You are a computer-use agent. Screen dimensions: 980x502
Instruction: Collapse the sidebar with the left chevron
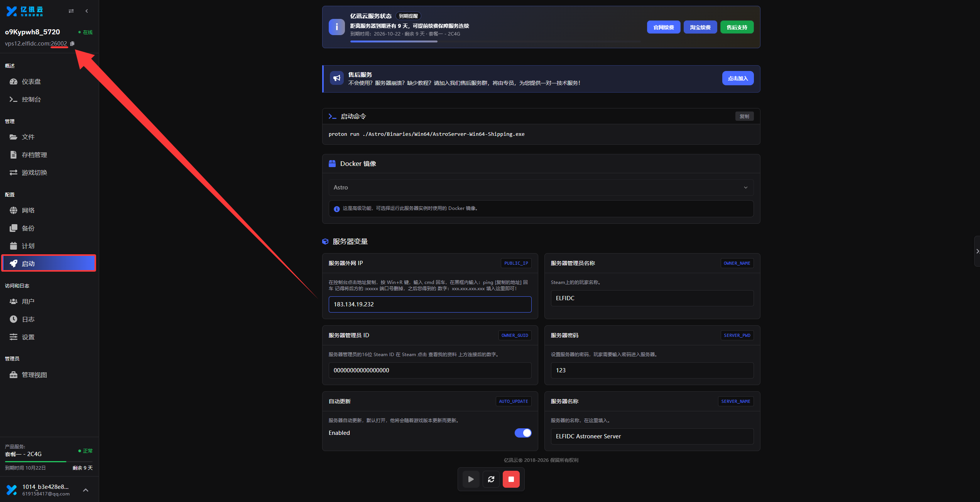[87, 11]
